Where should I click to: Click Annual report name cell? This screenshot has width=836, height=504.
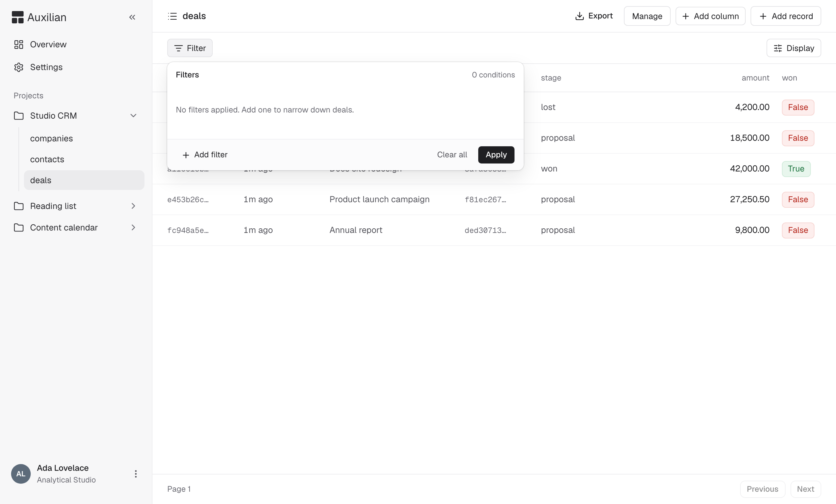coord(356,230)
